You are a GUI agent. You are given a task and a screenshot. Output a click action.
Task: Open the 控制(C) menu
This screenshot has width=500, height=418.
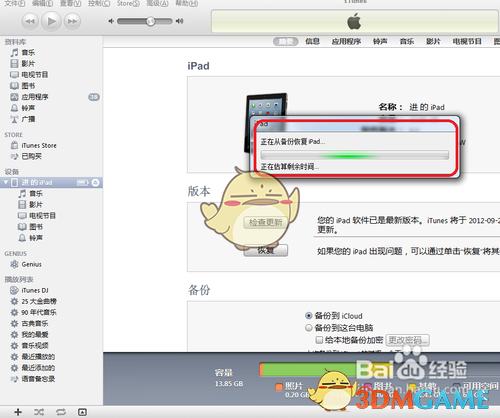click(99, 3)
